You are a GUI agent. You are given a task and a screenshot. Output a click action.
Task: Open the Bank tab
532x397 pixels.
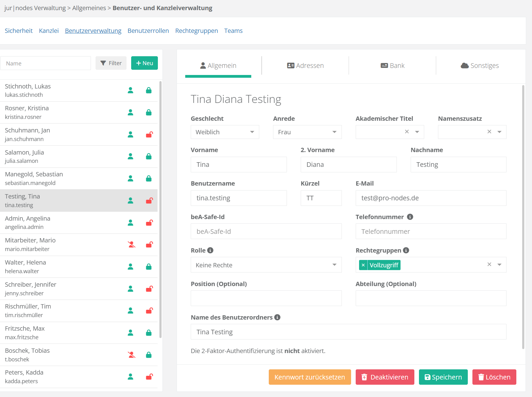pyautogui.click(x=392, y=66)
